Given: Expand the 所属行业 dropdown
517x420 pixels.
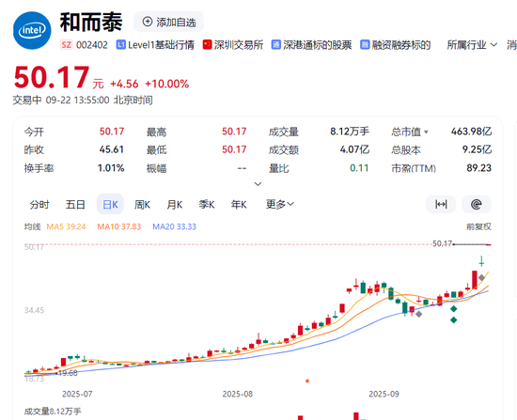Looking at the screenshot, I should coord(472,45).
